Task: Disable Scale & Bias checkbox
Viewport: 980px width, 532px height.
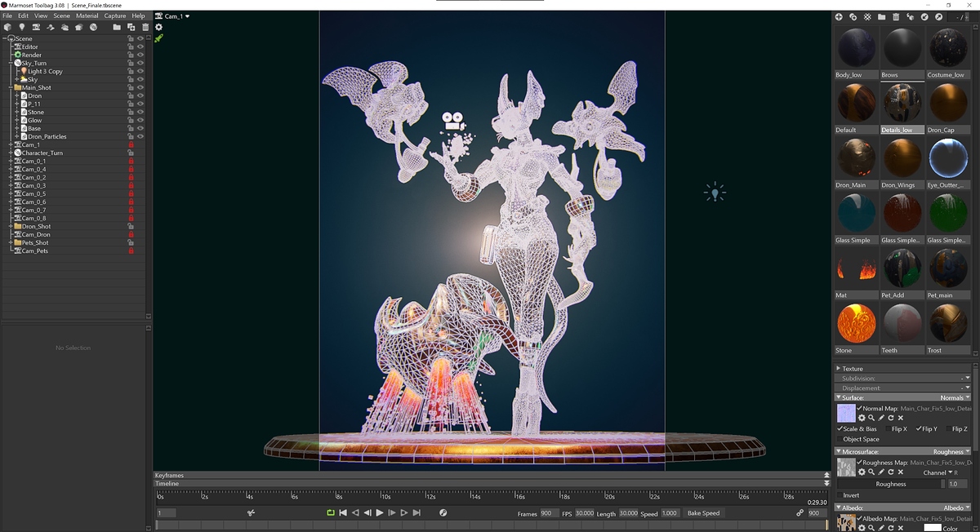Action: 840,429
